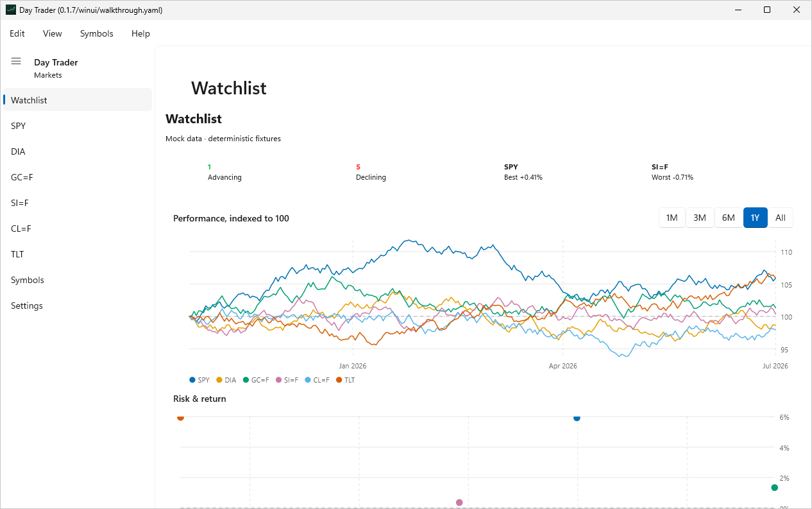Open the View menu
Image resolution: width=812 pixels, height=509 pixels.
pyautogui.click(x=53, y=33)
